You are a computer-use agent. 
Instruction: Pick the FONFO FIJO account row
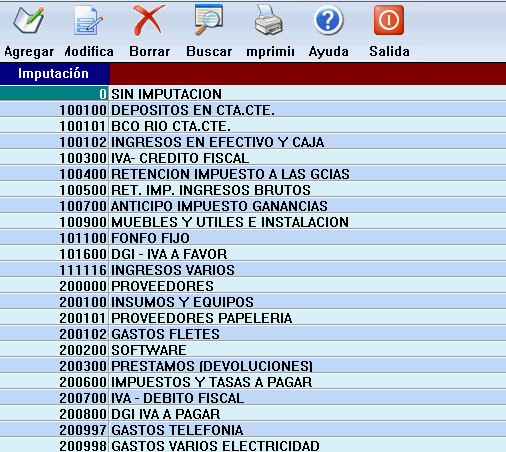253,238
